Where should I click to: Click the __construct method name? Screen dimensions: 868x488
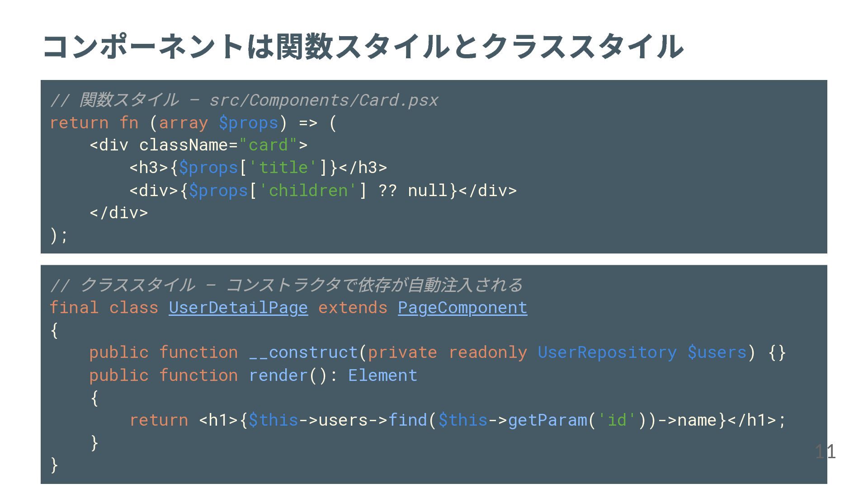(304, 352)
